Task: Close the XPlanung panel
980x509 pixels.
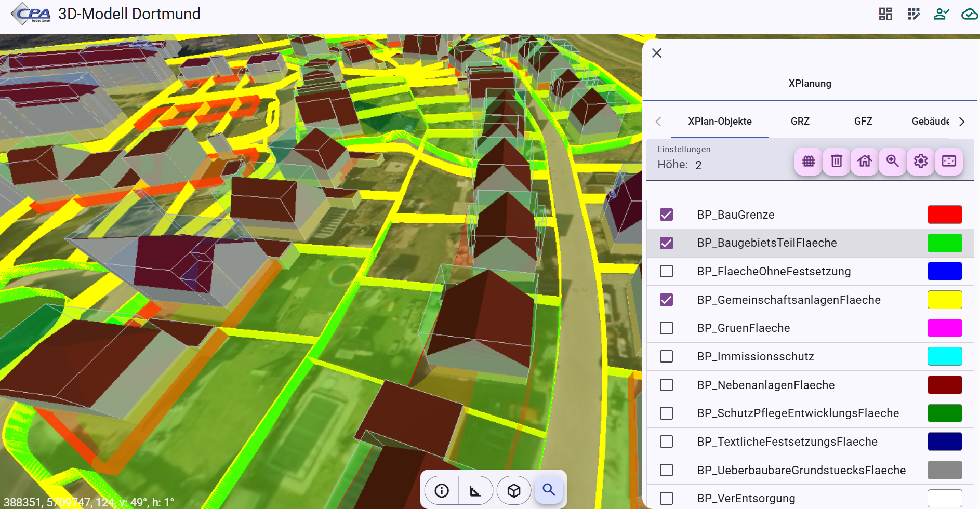Action: pyautogui.click(x=657, y=53)
